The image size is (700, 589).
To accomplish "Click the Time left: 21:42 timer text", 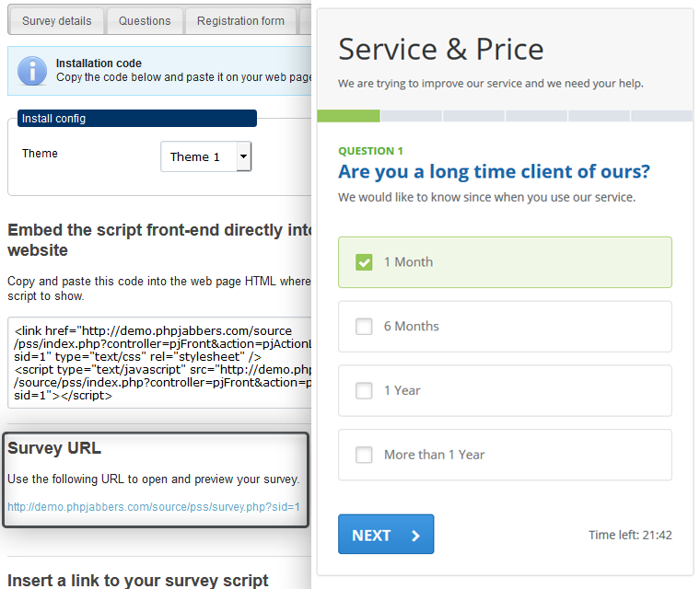I will coord(630,535).
